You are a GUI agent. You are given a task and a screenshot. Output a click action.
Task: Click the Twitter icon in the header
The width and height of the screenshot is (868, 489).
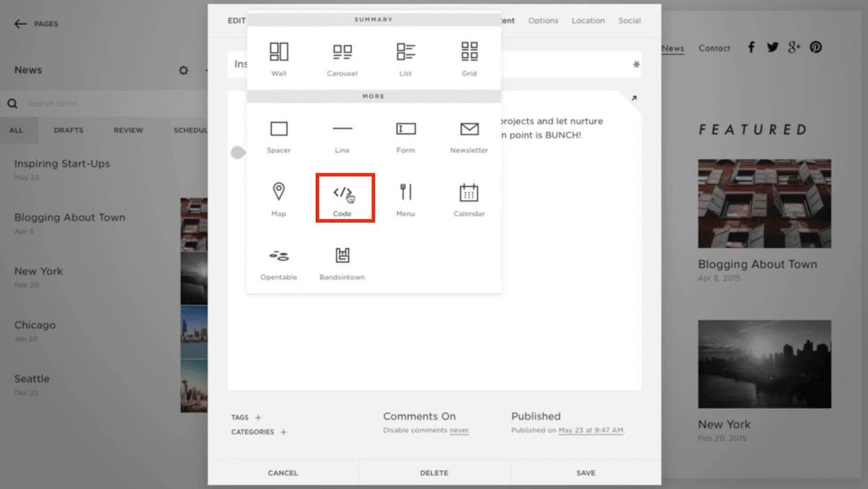coord(772,47)
